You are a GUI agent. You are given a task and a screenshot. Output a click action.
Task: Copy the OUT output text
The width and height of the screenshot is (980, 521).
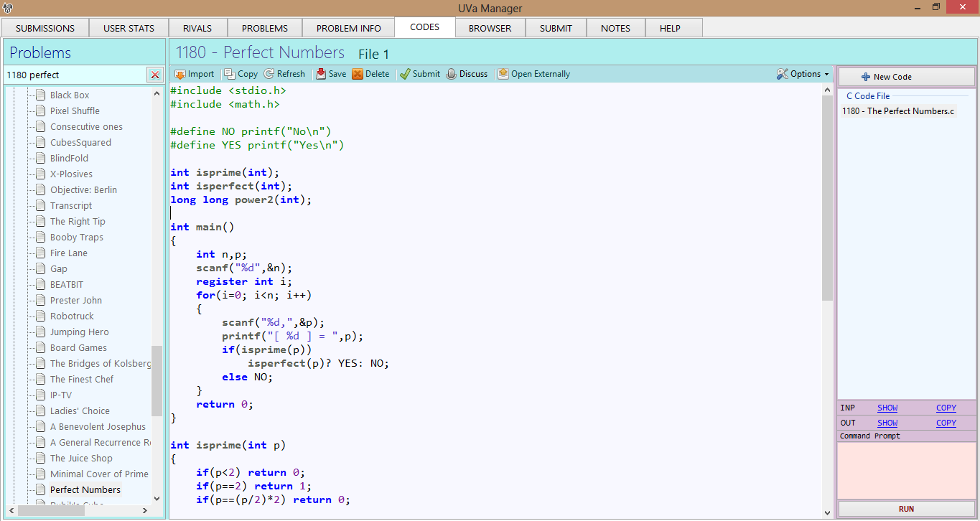(x=946, y=423)
